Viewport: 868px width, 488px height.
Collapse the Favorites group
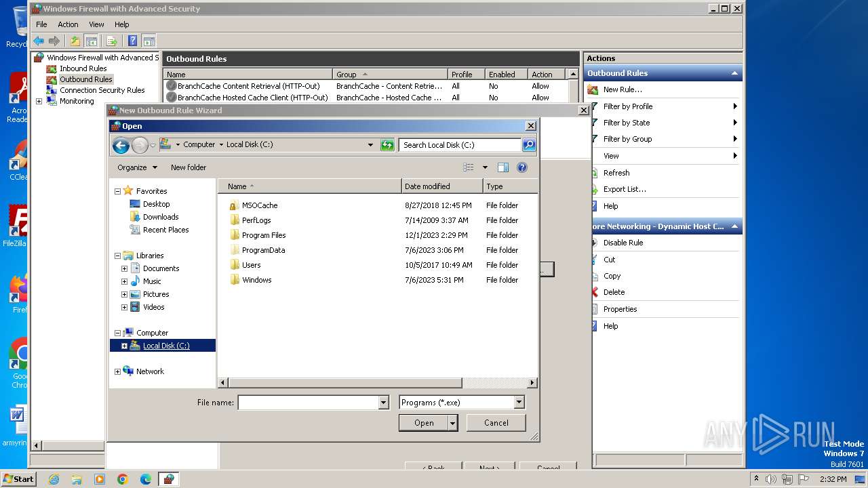pos(117,192)
